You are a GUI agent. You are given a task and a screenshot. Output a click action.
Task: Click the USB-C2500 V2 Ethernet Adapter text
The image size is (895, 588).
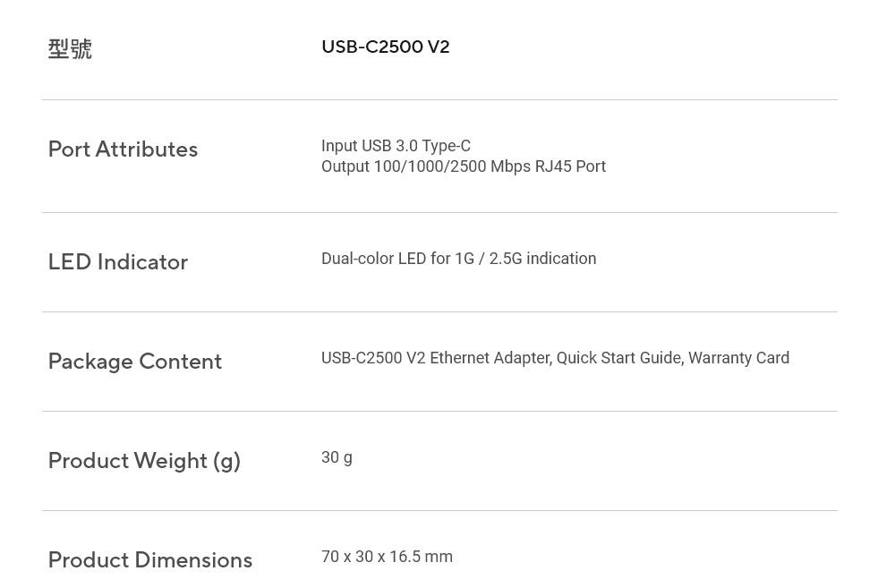436,358
